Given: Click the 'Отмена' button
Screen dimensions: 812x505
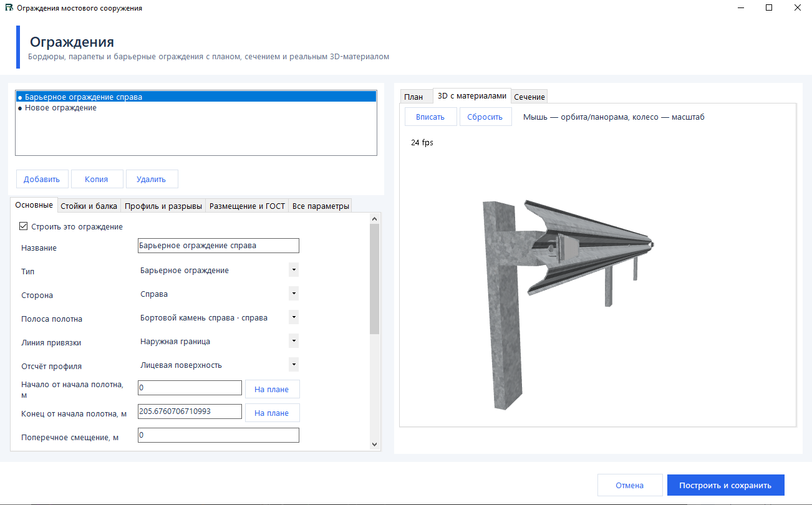Looking at the screenshot, I should coord(629,485).
